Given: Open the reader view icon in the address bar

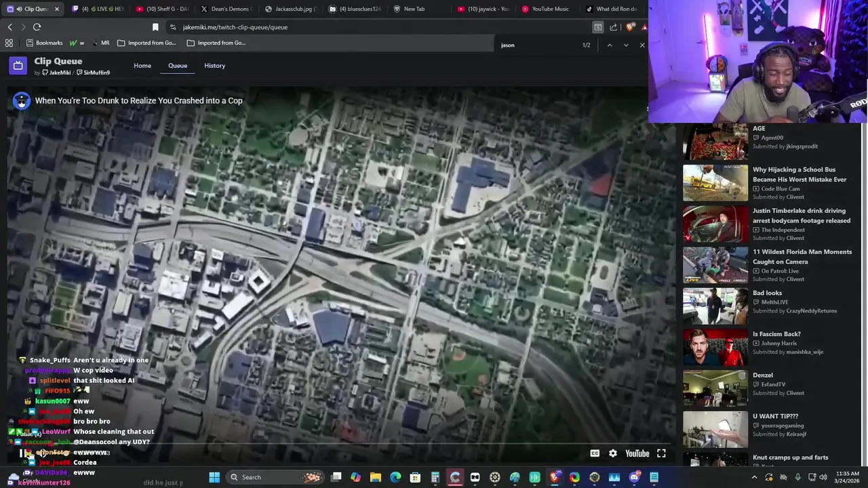Looking at the screenshot, I should pos(597,27).
